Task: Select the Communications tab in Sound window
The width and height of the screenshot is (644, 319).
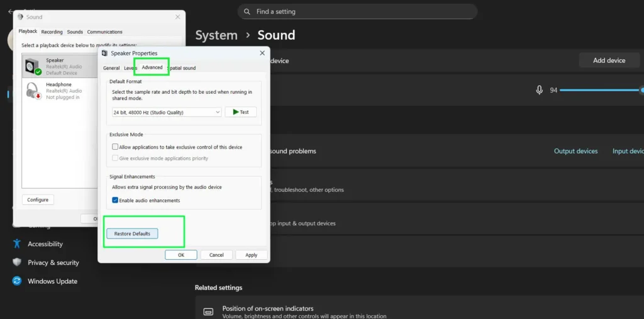Action: [105, 31]
